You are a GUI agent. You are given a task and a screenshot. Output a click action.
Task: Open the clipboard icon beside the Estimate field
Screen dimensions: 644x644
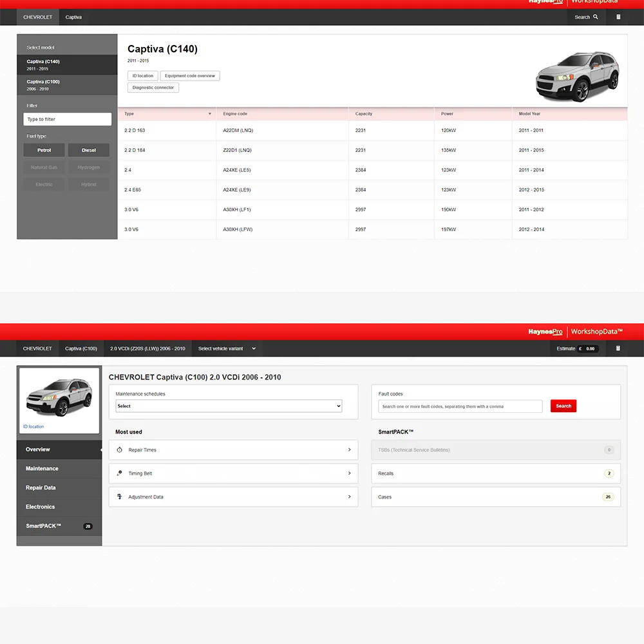[618, 348]
